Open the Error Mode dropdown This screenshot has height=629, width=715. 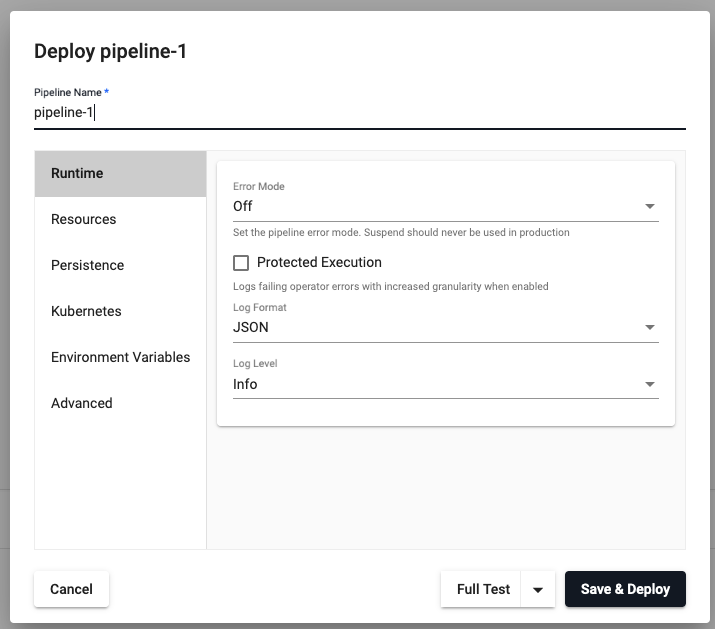(x=446, y=206)
